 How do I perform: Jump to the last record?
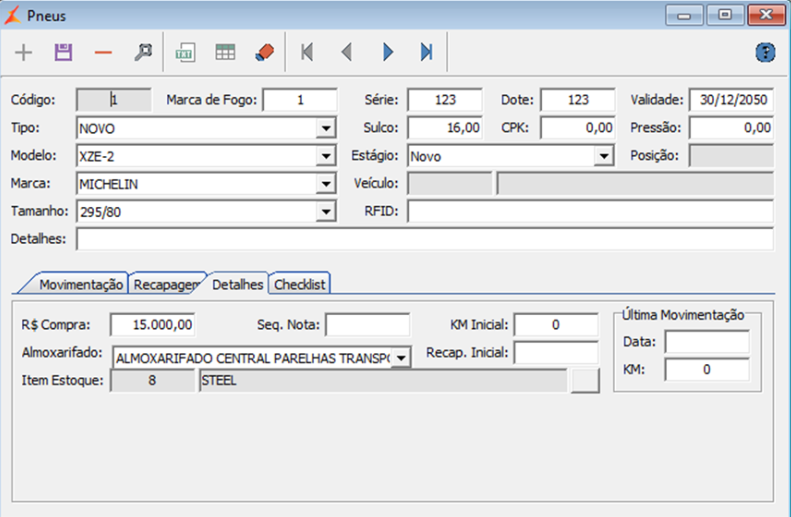(426, 52)
